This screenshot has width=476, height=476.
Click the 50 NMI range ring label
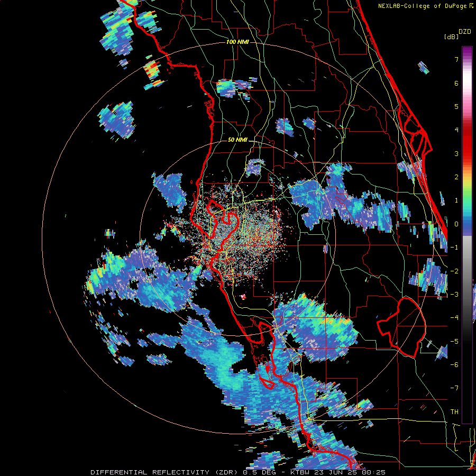(x=237, y=140)
